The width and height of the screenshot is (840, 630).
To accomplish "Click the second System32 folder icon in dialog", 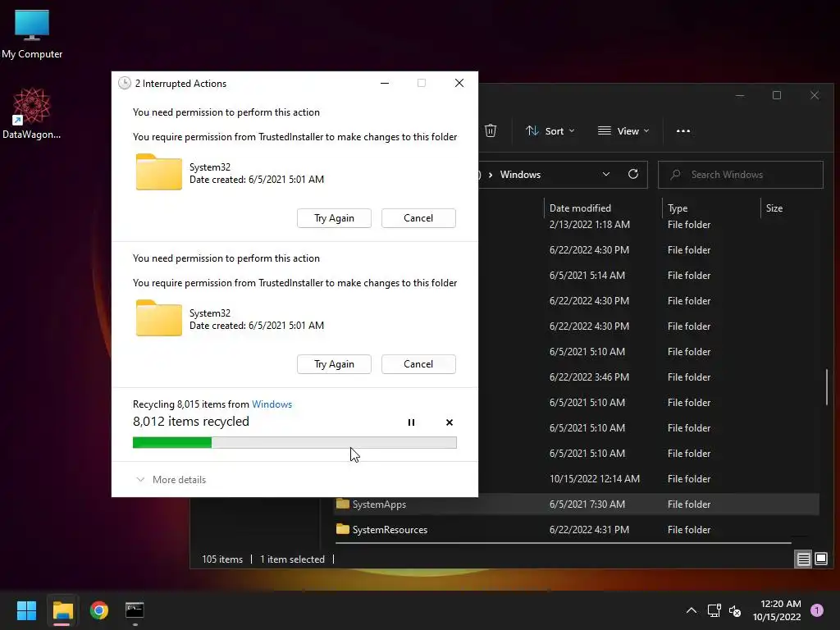I will [158, 318].
